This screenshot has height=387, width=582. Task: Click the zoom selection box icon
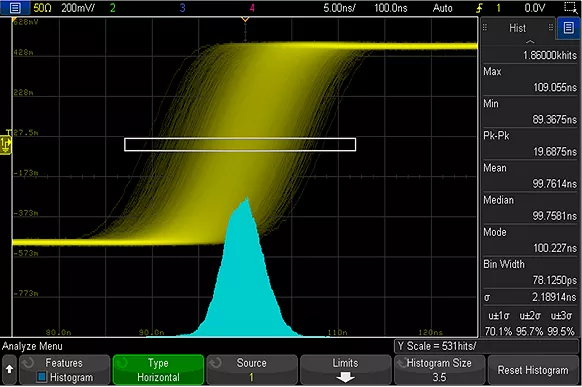571,8
